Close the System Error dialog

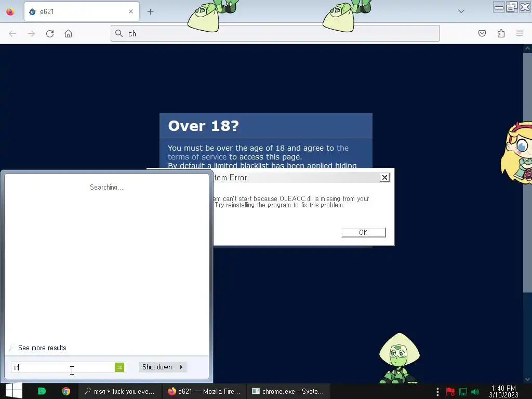(x=384, y=178)
